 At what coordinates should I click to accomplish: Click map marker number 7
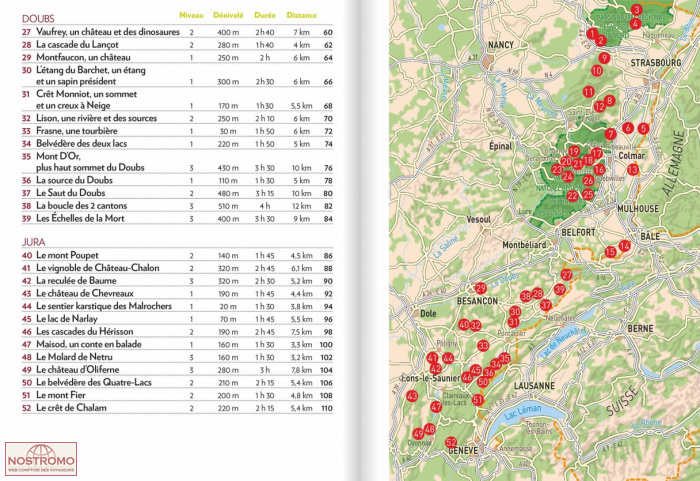click(x=611, y=134)
